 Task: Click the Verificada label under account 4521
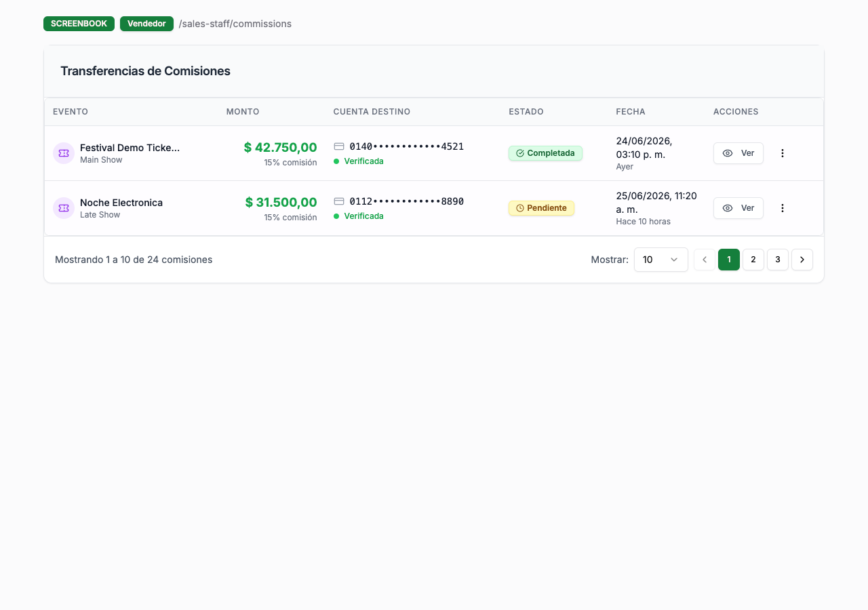click(363, 161)
